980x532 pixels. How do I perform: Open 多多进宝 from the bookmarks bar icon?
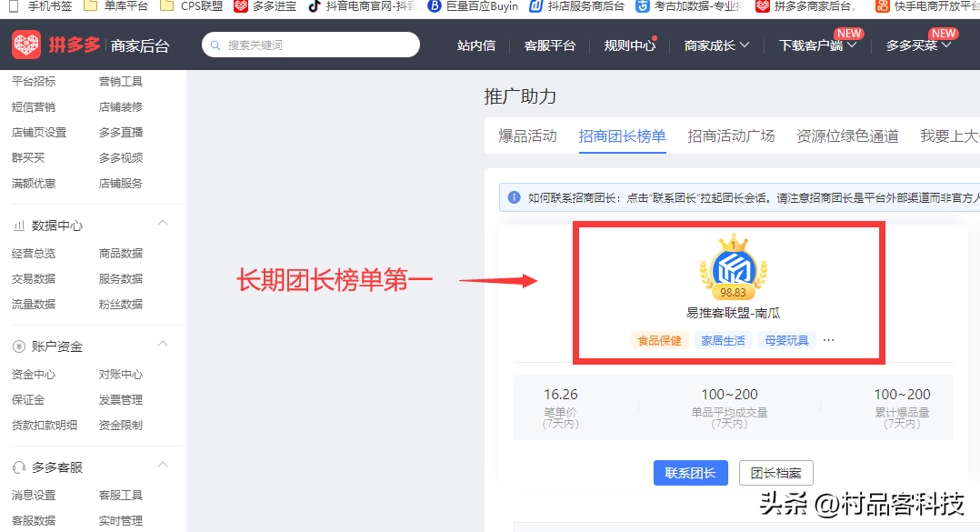click(x=242, y=7)
